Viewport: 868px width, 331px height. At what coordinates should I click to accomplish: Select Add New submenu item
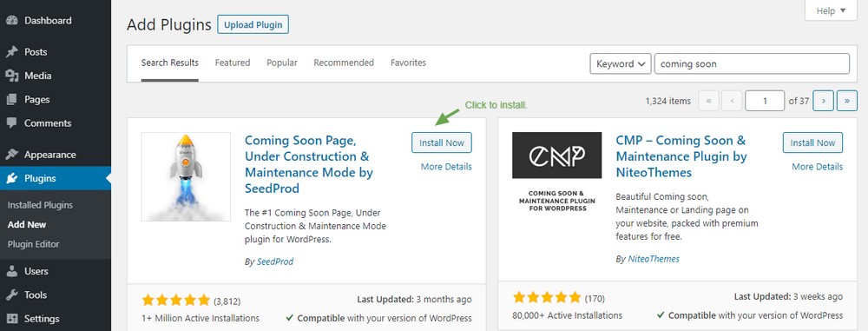27,224
